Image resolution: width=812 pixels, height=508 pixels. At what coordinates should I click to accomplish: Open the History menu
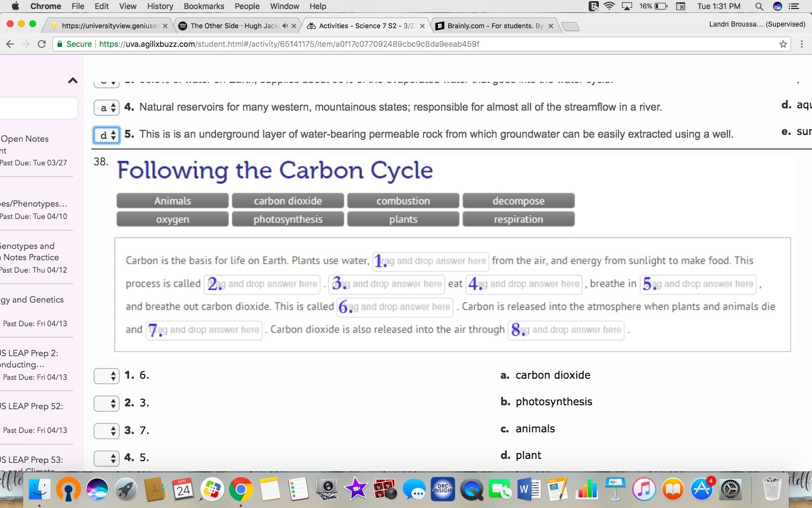[x=160, y=6]
